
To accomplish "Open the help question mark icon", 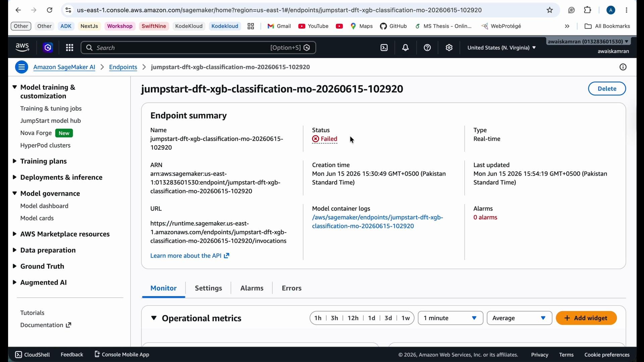I will point(427,48).
